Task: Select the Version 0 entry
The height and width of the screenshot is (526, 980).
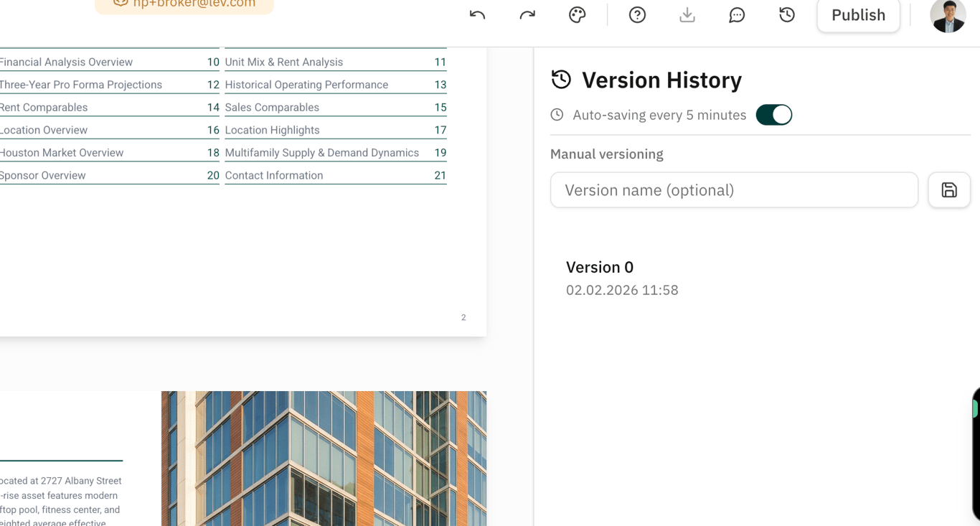Action: 621,277
